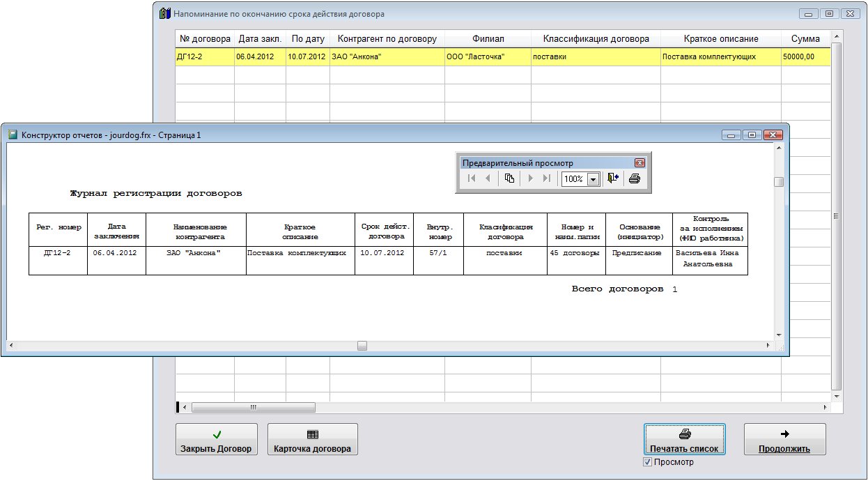Screen dimensions: 868x481
Task: Go to next page in preview toolbar
Action: click(x=531, y=178)
